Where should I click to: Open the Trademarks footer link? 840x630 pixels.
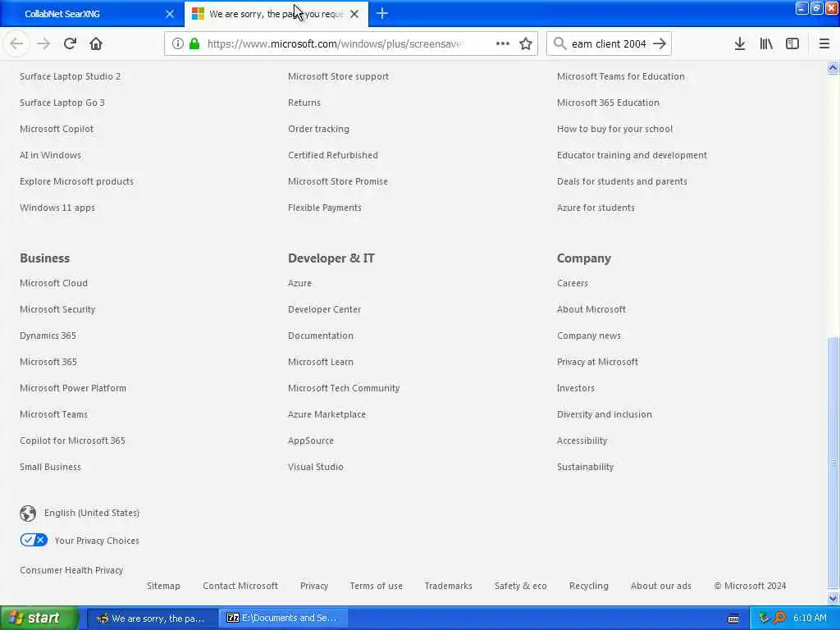[449, 586]
